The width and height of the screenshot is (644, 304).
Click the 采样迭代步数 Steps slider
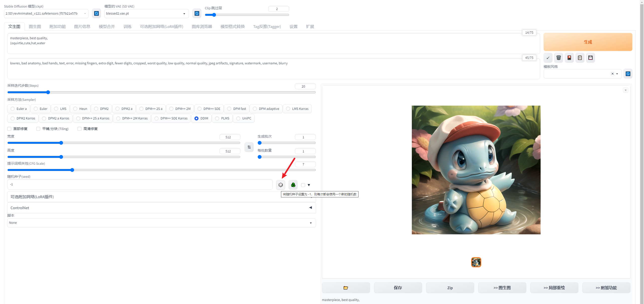[x=162, y=92]
